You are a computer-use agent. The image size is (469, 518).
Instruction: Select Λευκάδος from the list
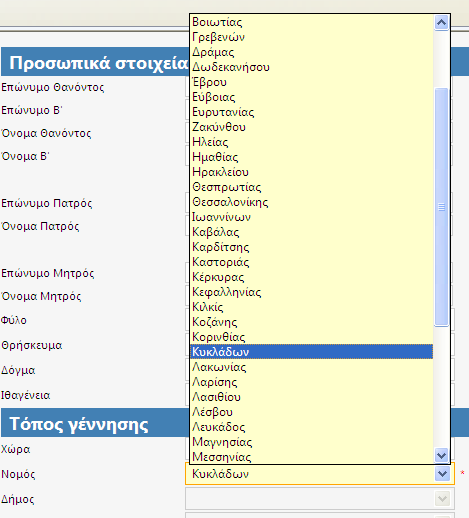pos(312,427)
